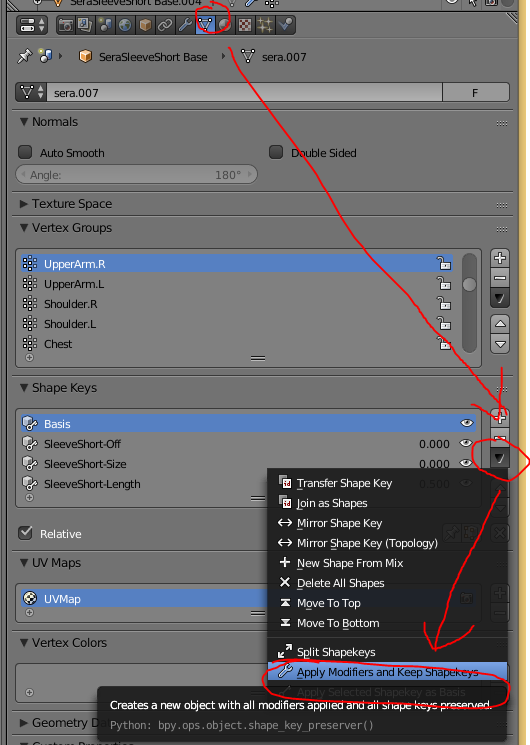
Task: Open the Texture properties tab
Action: click(x=245, y=25)
